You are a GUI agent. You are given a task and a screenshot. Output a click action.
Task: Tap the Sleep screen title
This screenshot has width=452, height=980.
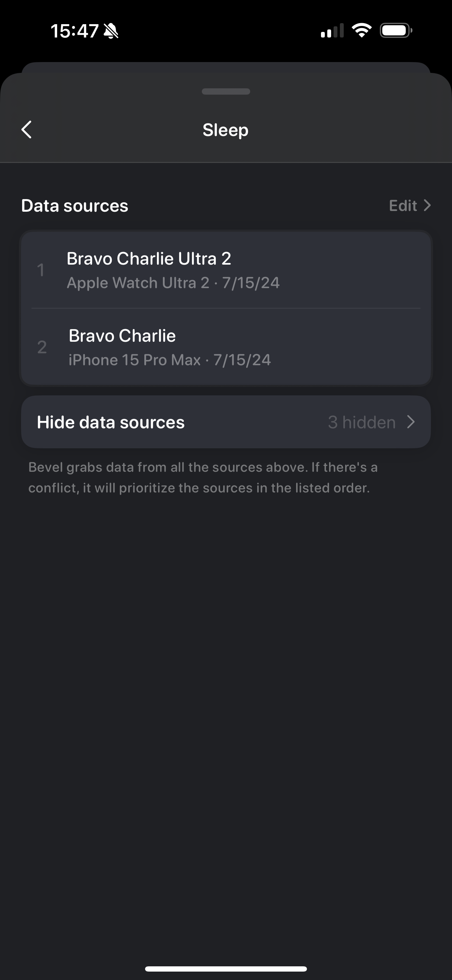pos(226,130)
